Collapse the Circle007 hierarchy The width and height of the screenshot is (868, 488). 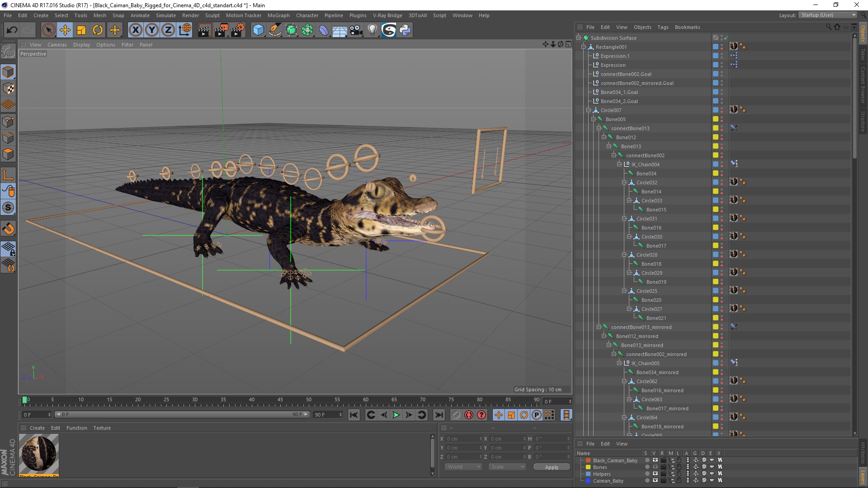[x=588, y=110]
